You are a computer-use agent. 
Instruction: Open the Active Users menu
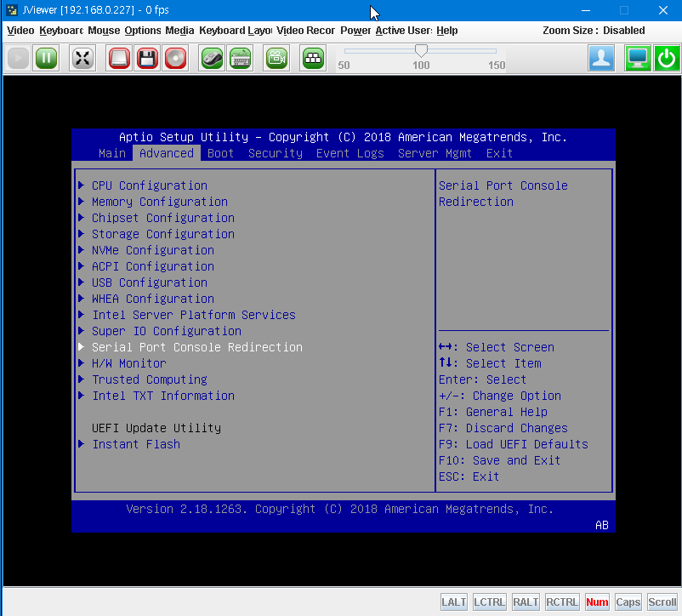coord(404,31)
